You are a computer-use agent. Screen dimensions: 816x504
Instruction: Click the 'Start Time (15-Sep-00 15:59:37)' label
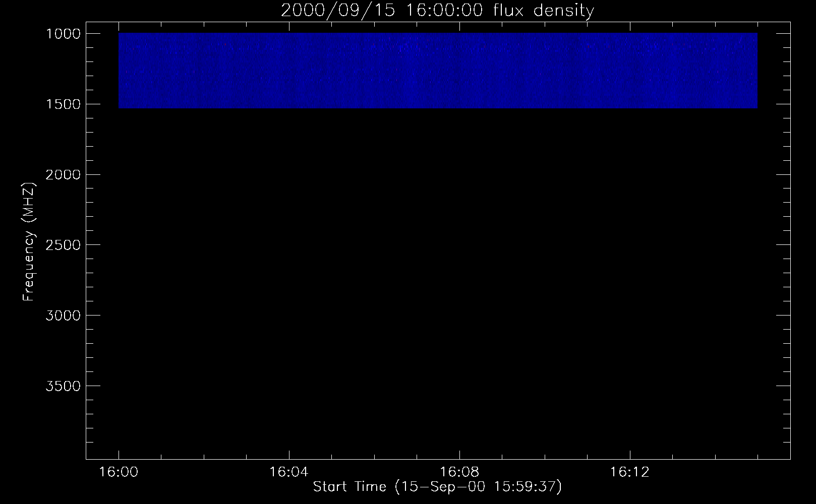click(x=437, y=487)
